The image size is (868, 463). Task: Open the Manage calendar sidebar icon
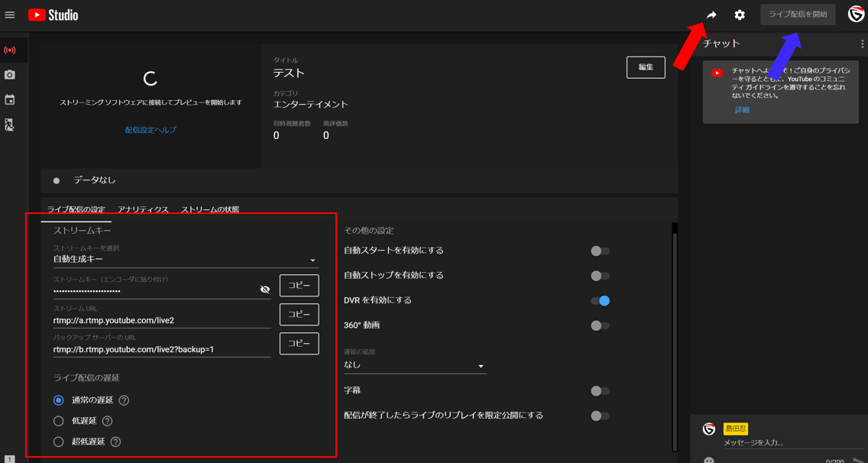pos(10,100)
